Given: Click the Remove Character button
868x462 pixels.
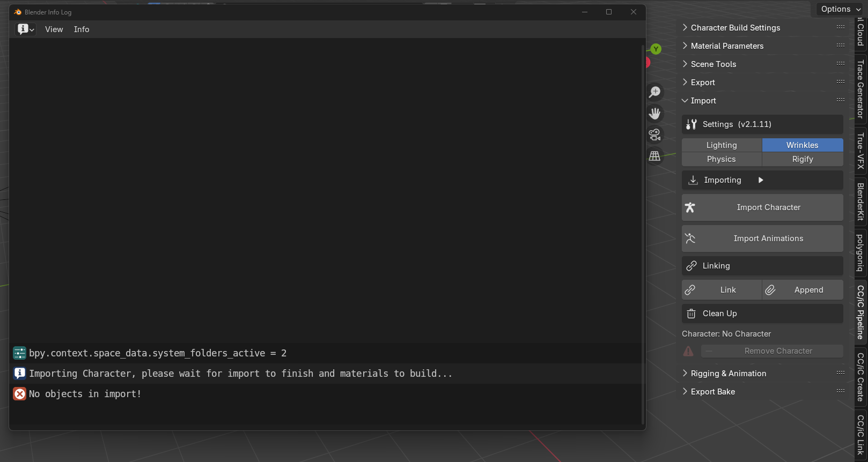Looking at the screenshot, I should tap(772, 351).
